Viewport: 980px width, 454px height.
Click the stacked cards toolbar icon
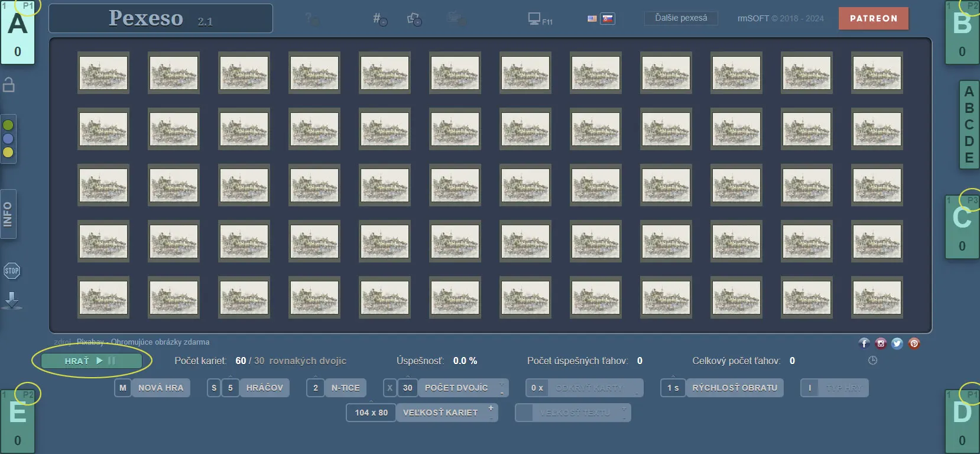click(414, 19)
